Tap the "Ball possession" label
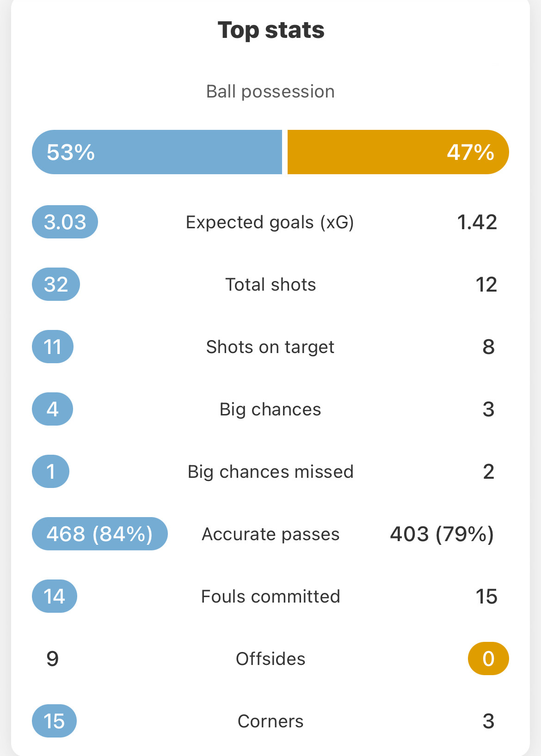This screenshot has width=541, height=756. [x=270, y=91]
